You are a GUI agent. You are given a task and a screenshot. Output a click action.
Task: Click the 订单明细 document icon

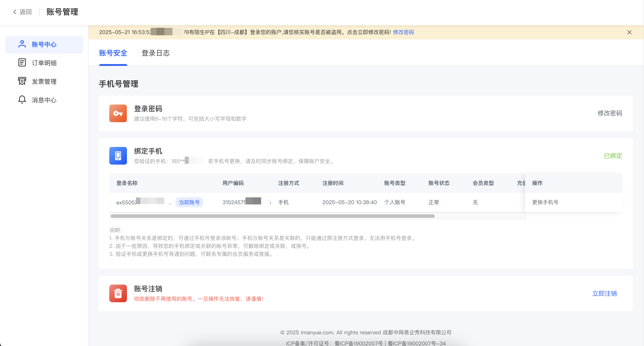click(22, 63)
